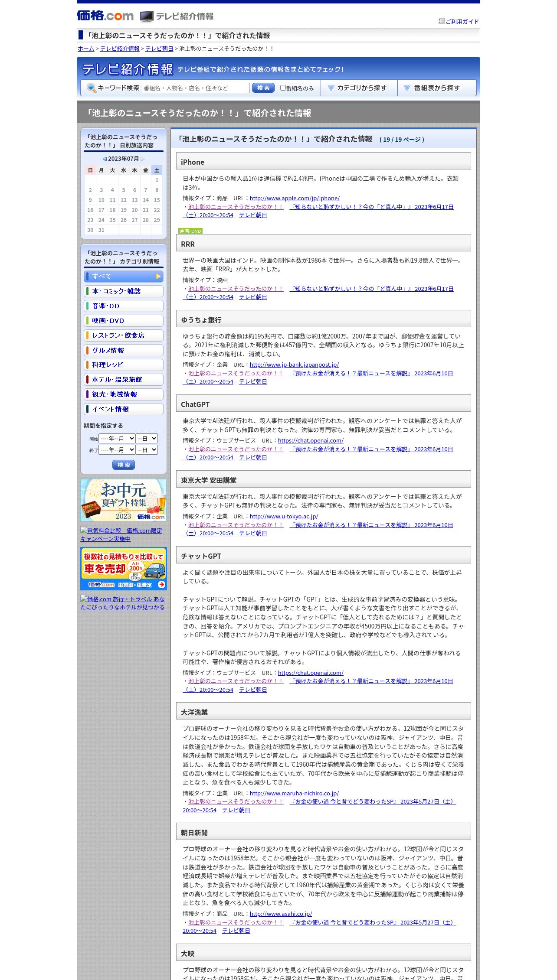Select day 31 in July calendar

pos(101,230)
